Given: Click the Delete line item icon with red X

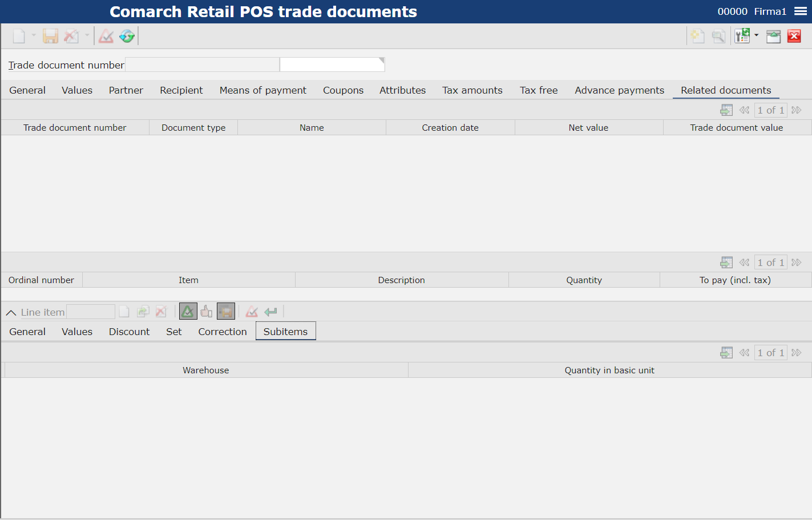Looking at the screenshot, I should tap(161, 312).
